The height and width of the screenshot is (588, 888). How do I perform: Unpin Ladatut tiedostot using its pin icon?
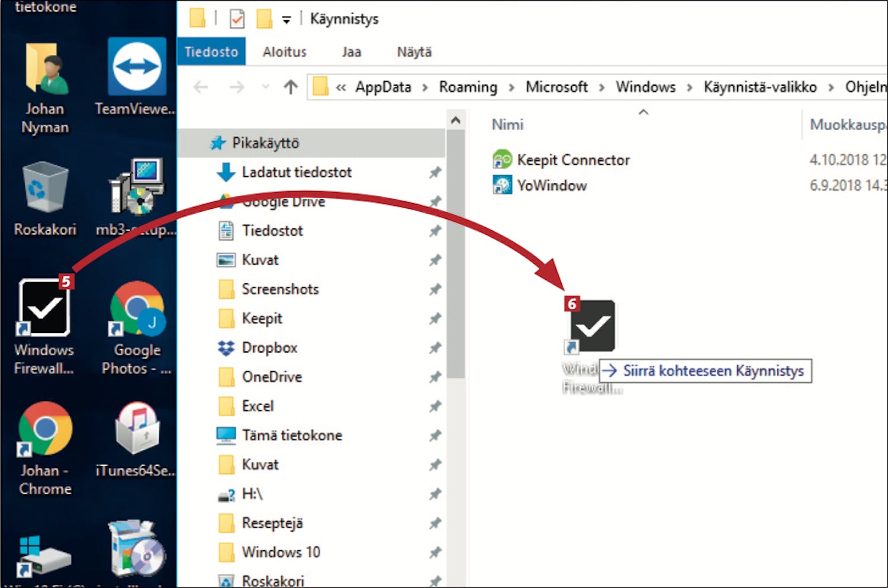pos(435,173)
